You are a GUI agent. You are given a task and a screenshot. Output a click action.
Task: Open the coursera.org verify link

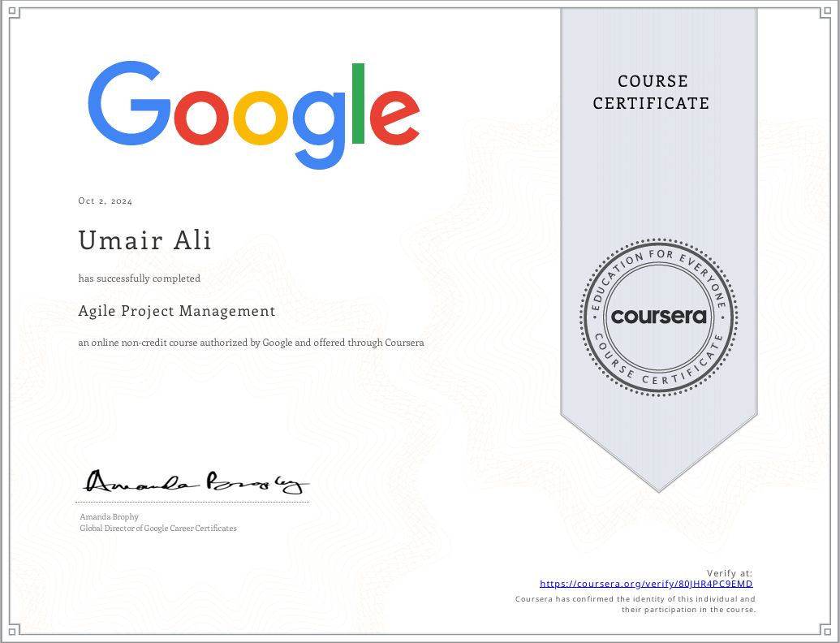tap(646, 584)
